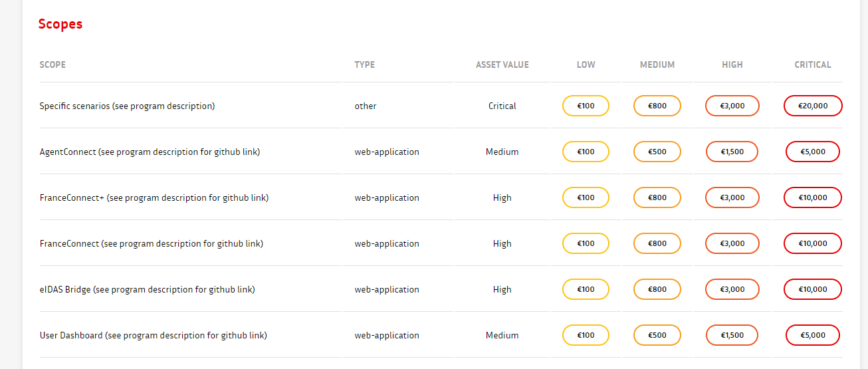This screenshot has width=868, height=369.
Task: Click the Scopes section heading
Action: [60, 24]
